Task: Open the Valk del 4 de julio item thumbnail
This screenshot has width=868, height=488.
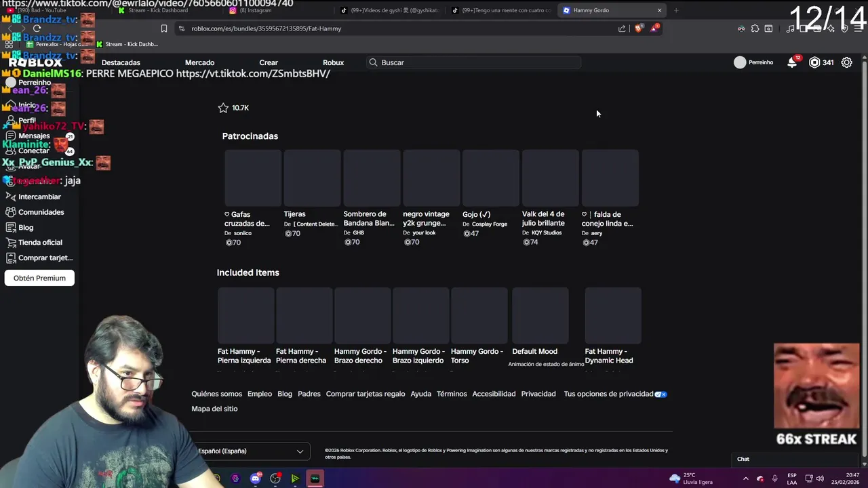Action: pyautogui.click(x=550, y=178)
